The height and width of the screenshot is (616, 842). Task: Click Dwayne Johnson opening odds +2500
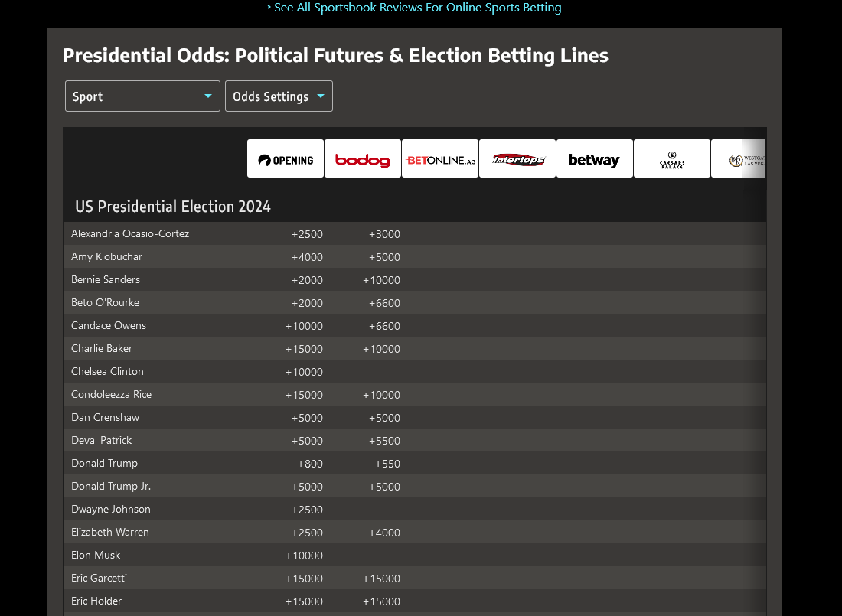(307, 510)
